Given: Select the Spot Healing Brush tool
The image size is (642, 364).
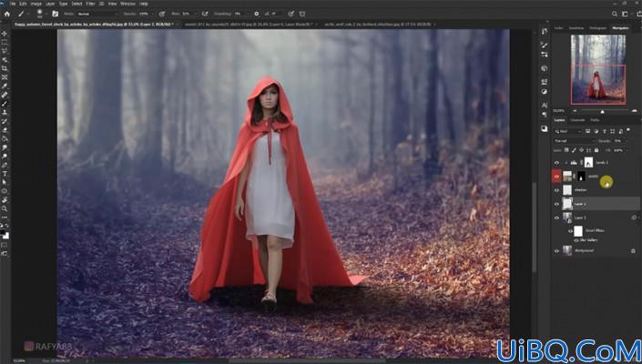Looking at the screenshot, I should pos(5,95).
